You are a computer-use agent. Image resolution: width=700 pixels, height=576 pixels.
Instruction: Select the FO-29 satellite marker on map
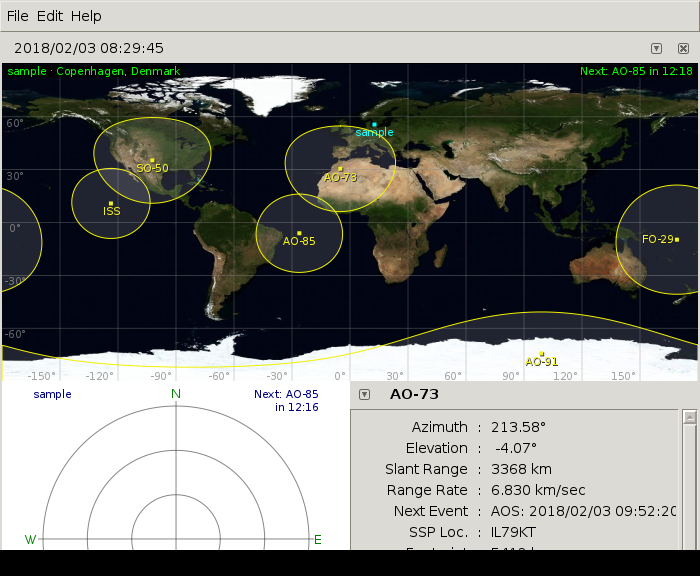point(677,240)
